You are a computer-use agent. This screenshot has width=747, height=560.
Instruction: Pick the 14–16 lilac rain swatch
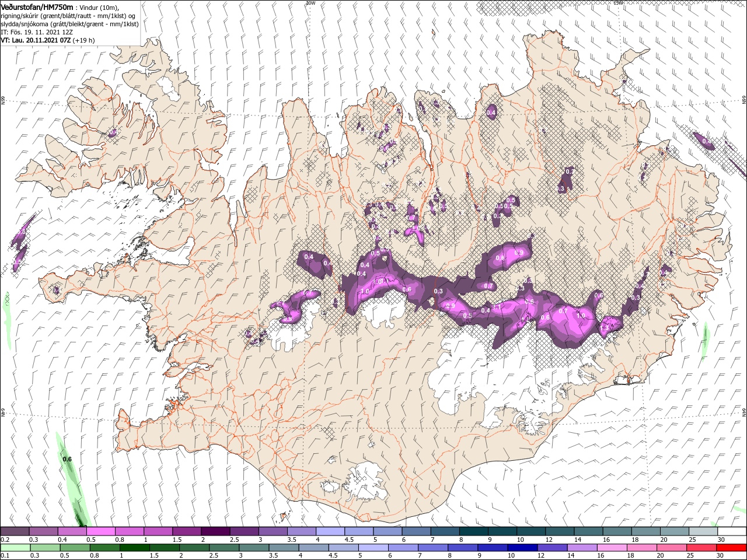click(582, 548)
